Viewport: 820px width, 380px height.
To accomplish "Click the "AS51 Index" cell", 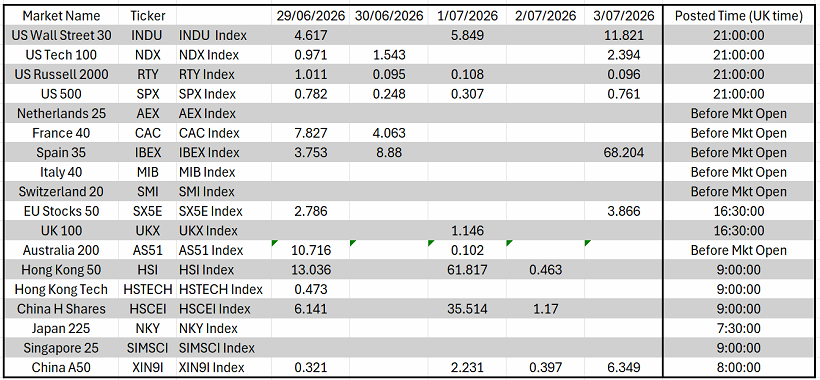I will click(x=224, y=250).
